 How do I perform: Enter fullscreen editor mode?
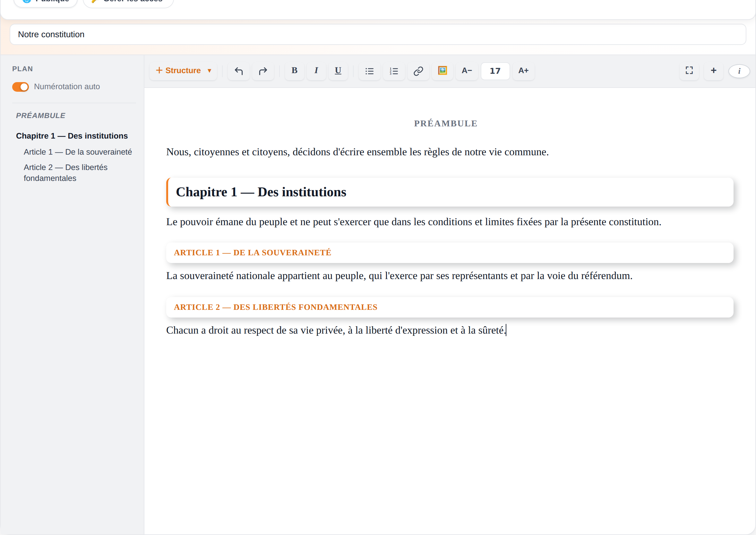[689, 71]
